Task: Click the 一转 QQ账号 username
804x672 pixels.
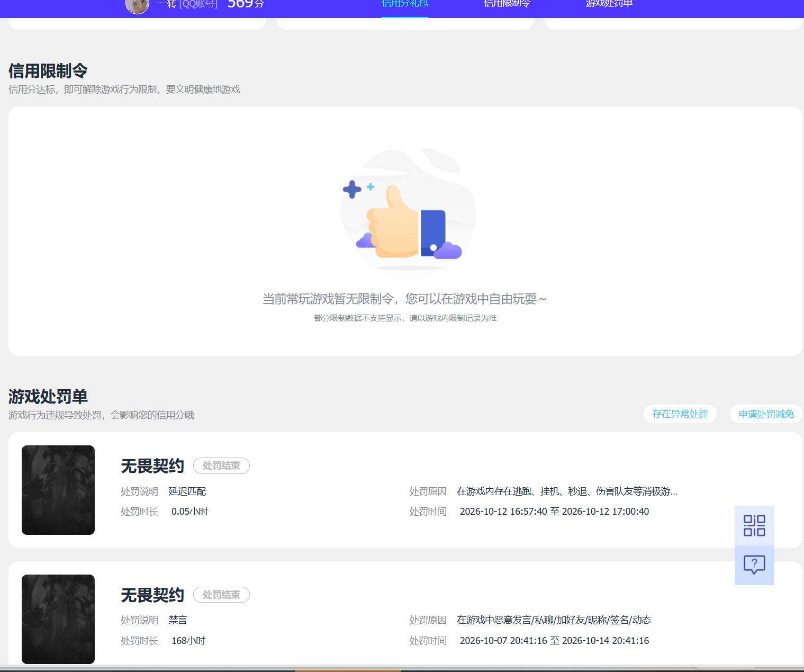Action: [187, 4]
